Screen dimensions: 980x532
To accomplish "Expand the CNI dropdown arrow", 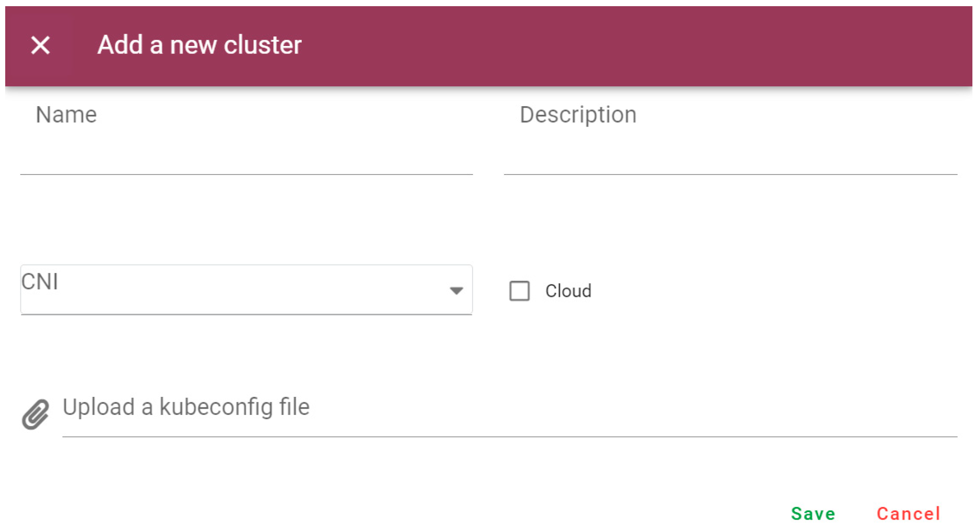I will 456,291.
